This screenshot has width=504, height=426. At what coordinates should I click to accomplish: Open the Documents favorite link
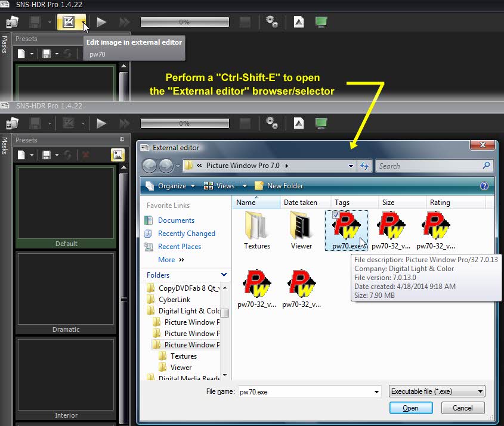coord(176,220)
